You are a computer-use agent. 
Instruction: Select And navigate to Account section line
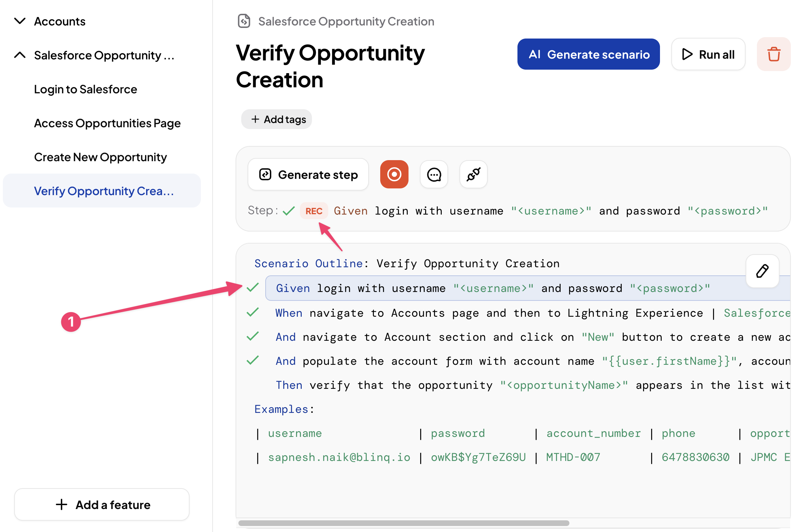(533, 337)
